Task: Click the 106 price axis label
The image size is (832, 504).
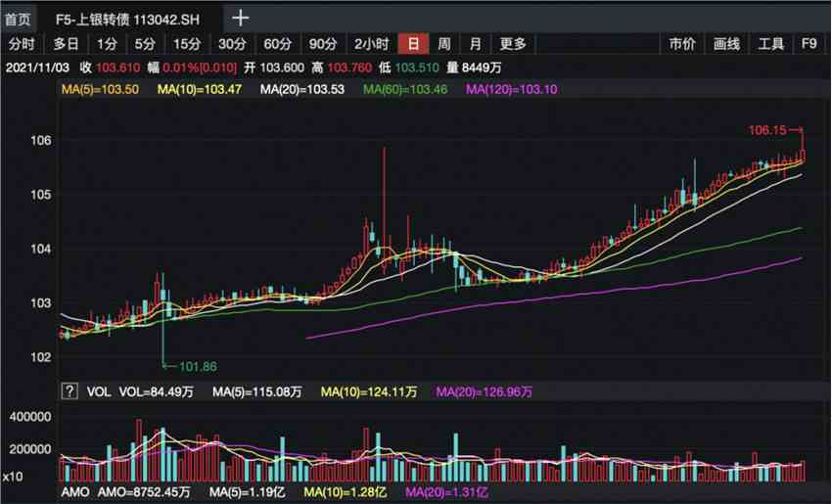Action: (41, 141)
